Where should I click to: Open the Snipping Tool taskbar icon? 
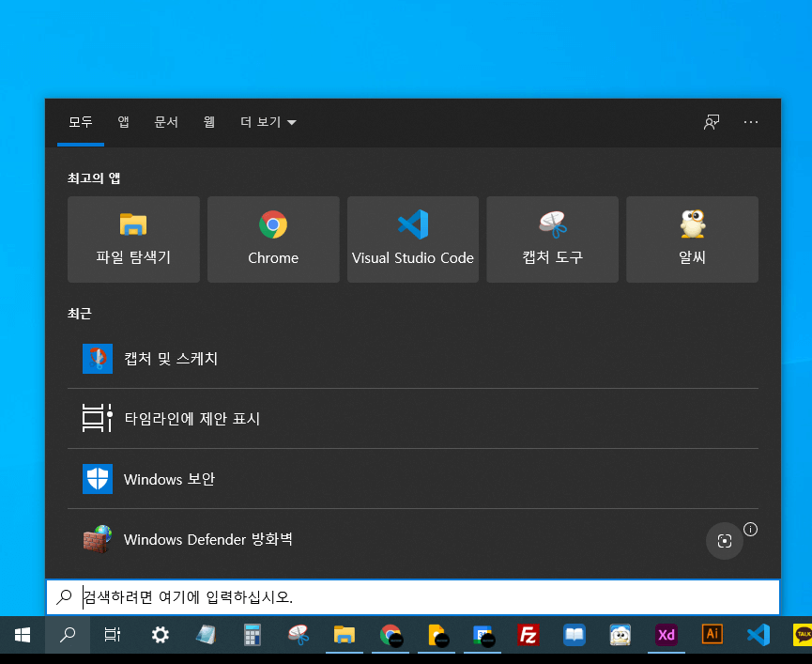(x=299, y=635)
